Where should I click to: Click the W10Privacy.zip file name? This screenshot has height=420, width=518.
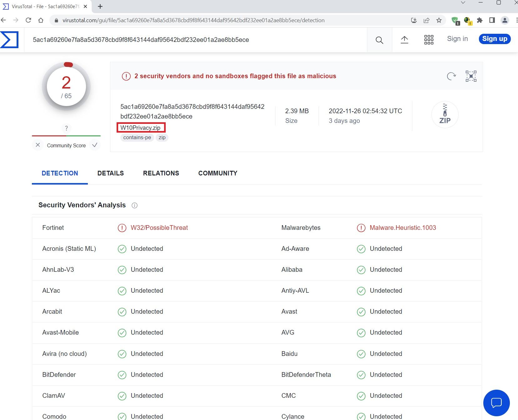pyautogui.click(x=140, y=128)
